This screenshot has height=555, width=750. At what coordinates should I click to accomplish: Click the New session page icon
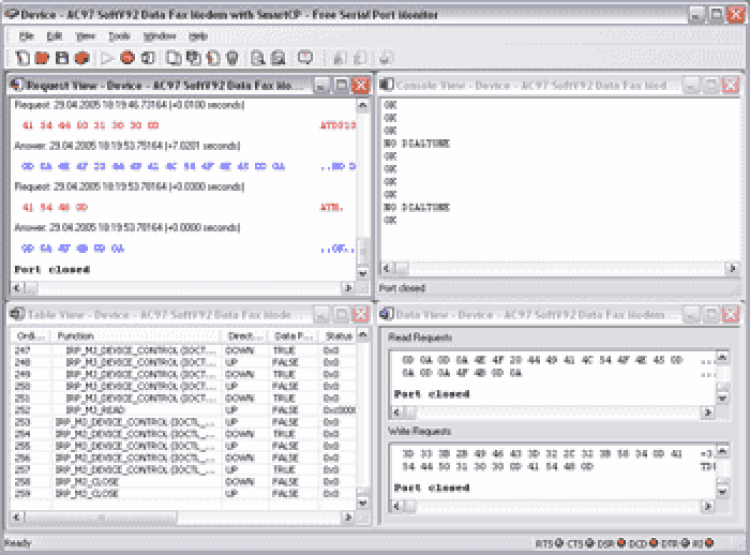tap(22, 58)
